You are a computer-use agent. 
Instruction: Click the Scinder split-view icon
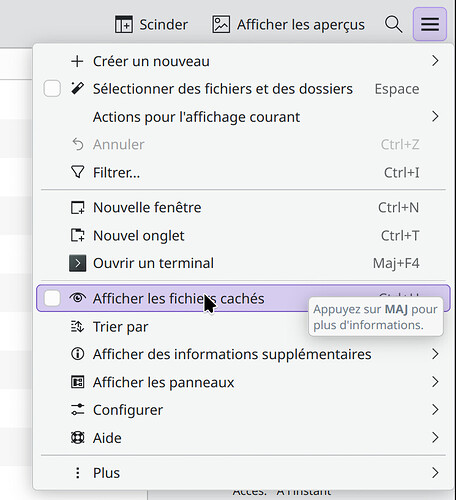click(124, 24)
